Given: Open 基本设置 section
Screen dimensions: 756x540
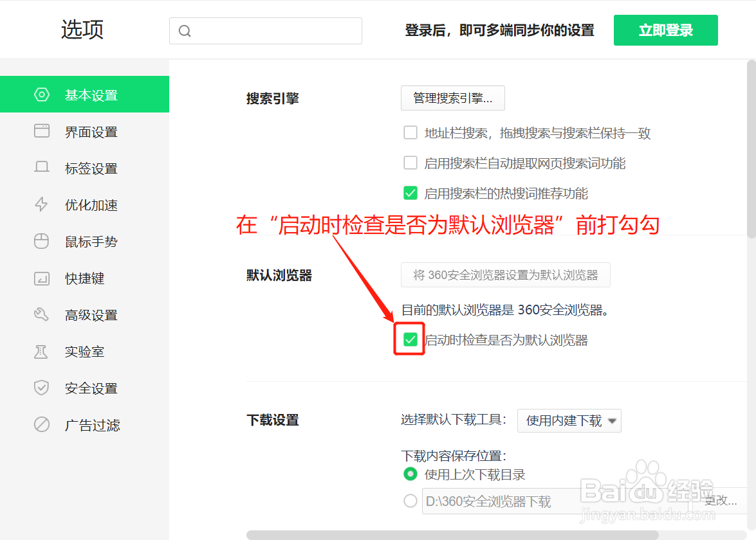Looking at the screenshot, I should click(84, 94).
